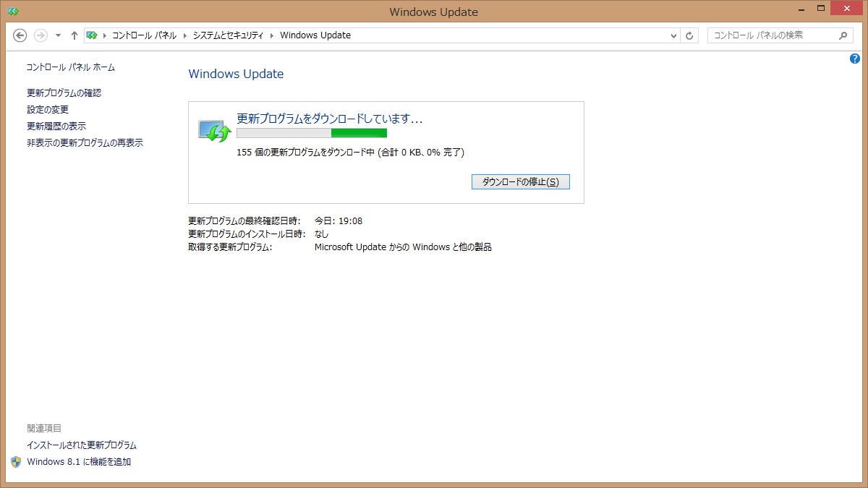Click the green arrows update status icon
The image size is (868, 488).
point(214,131)
